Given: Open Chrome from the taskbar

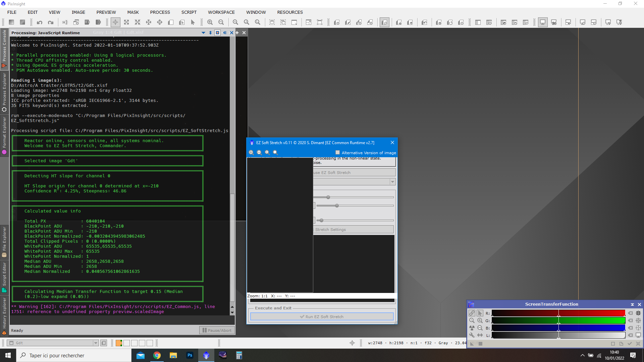Looking at the screenshot, I should 157,355.
